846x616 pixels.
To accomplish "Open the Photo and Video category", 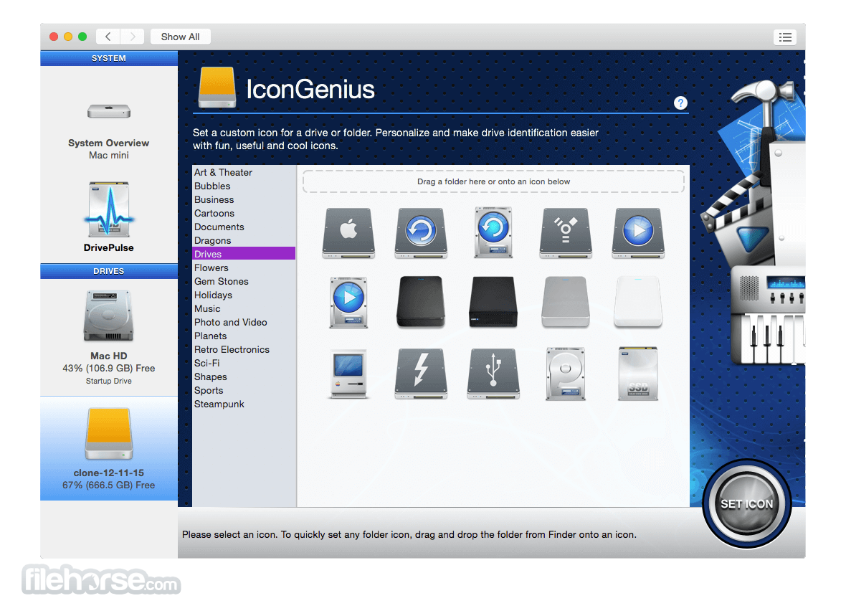I will click(x=244, y=322).
